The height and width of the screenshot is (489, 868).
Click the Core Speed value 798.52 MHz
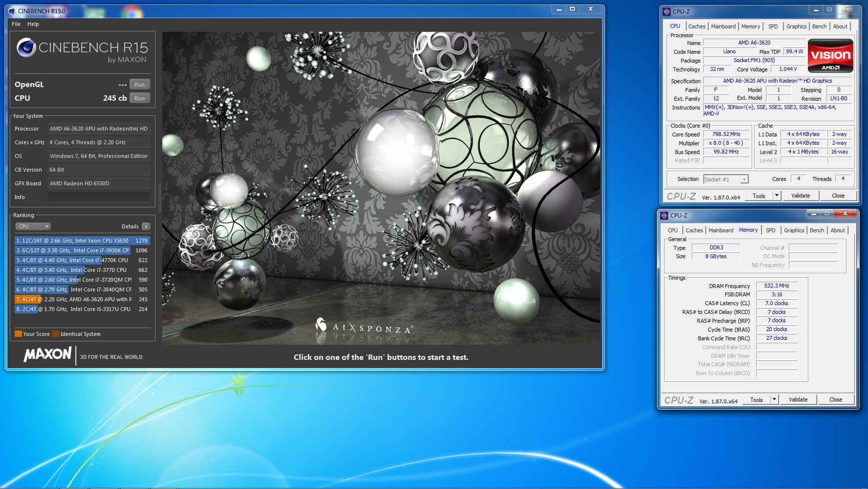coord(726,134)
